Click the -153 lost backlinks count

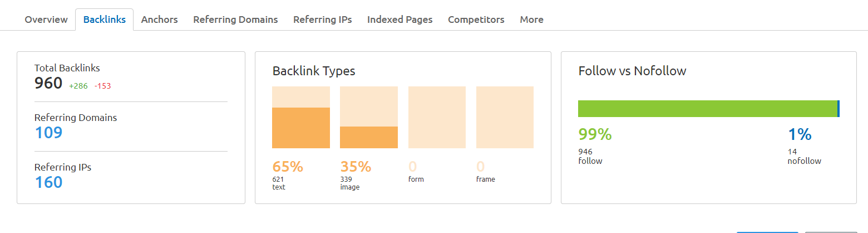102,86
